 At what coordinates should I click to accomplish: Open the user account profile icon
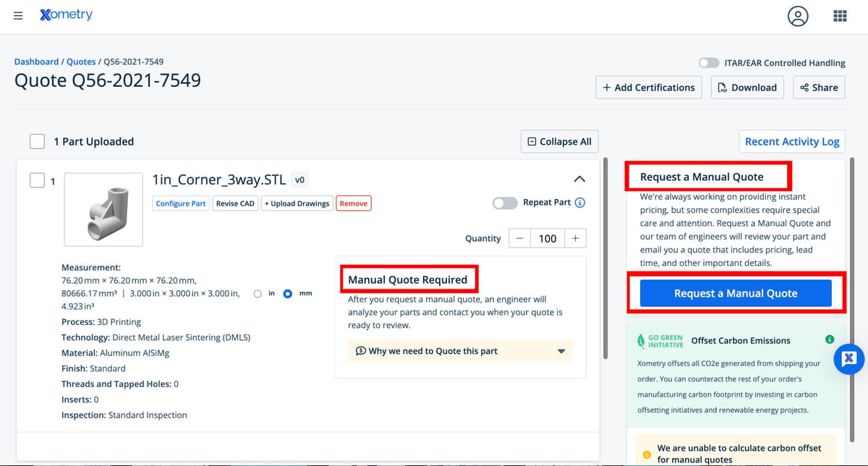coord(798,16)
